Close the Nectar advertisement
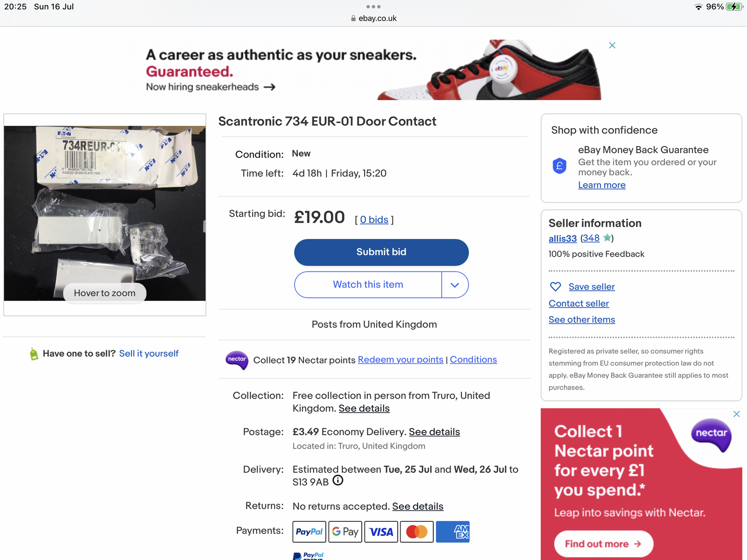This screenshot has height=560, width=747. 736,414
